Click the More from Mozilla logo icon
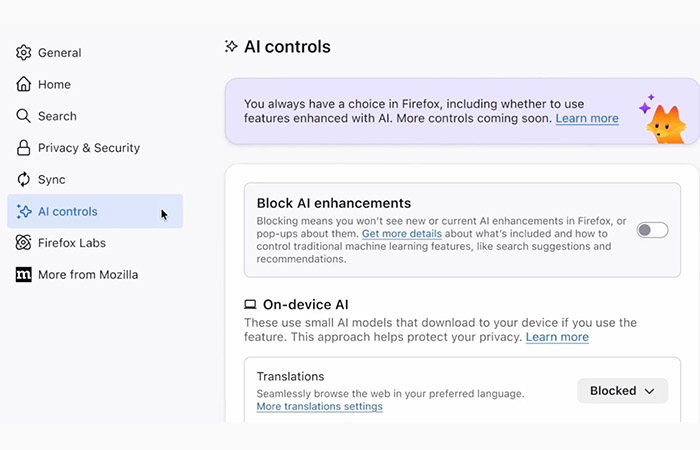700x450 pixels. pyautogui.click(x=24, y=275)
